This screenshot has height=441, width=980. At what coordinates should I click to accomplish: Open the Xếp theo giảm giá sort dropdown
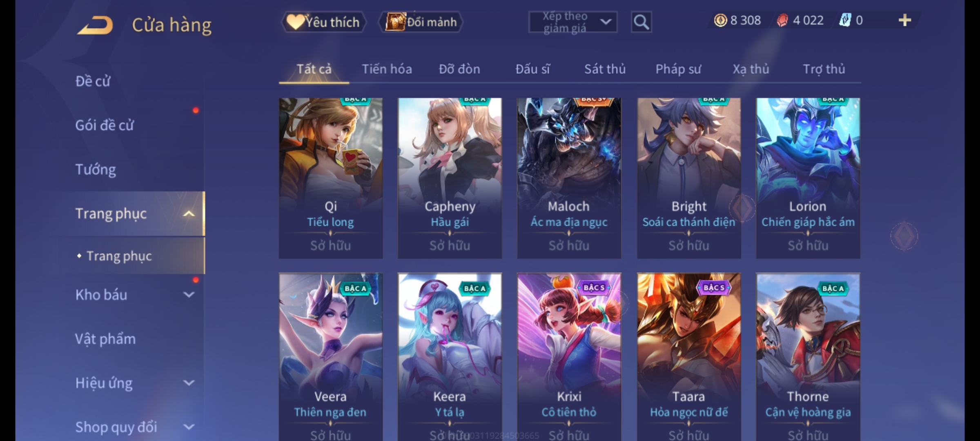tap(572, 22)
